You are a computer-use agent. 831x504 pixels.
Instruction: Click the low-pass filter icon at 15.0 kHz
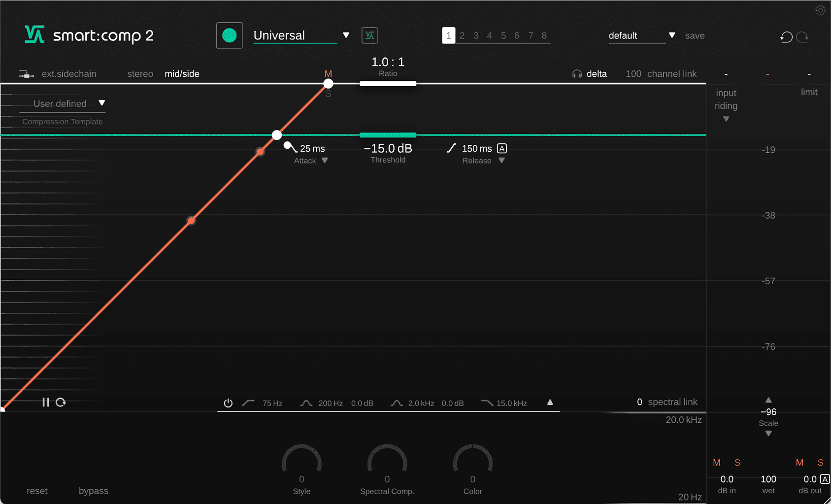(x=487, y=403)
